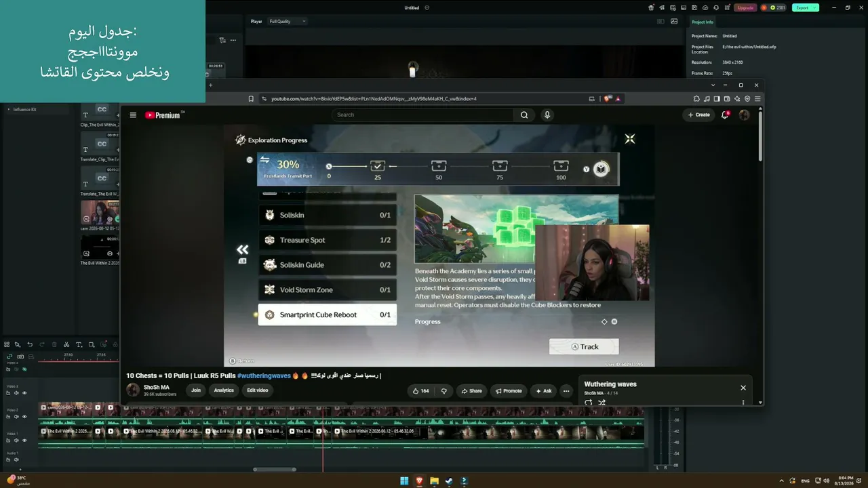The height and width of the screenshot is (488, 868).
Task: Open the browser wallet icon
Action: 727,98
